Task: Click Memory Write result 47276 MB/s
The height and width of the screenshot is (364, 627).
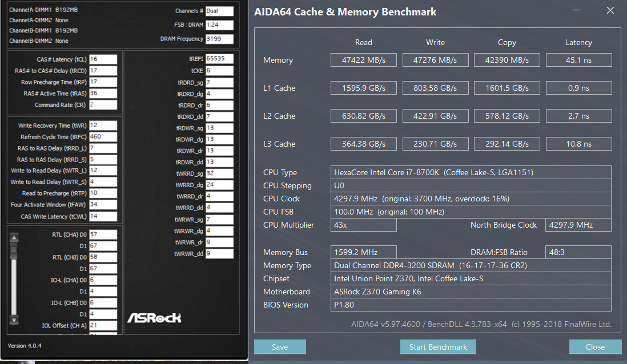Action: click(x=435, y=60)
